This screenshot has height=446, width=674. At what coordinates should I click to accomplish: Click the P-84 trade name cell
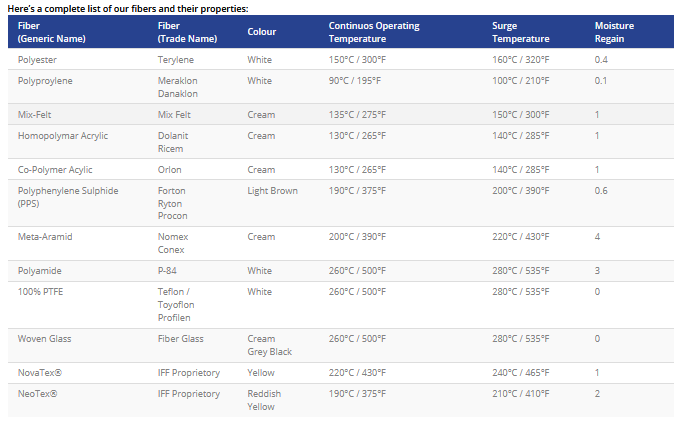[x=168, y=270]
